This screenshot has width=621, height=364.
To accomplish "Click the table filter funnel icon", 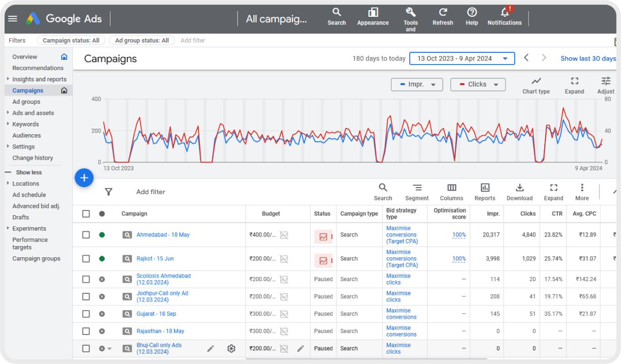I will (108, 192).
